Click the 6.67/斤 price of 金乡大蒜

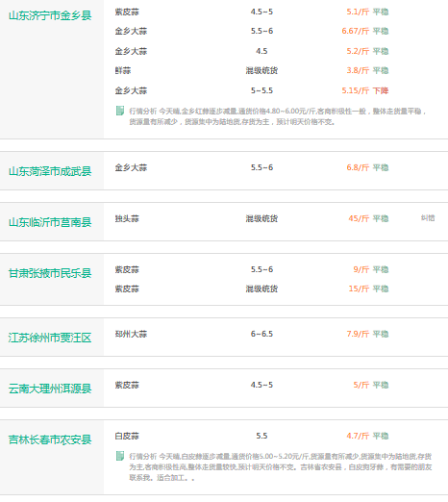point(356,31)
